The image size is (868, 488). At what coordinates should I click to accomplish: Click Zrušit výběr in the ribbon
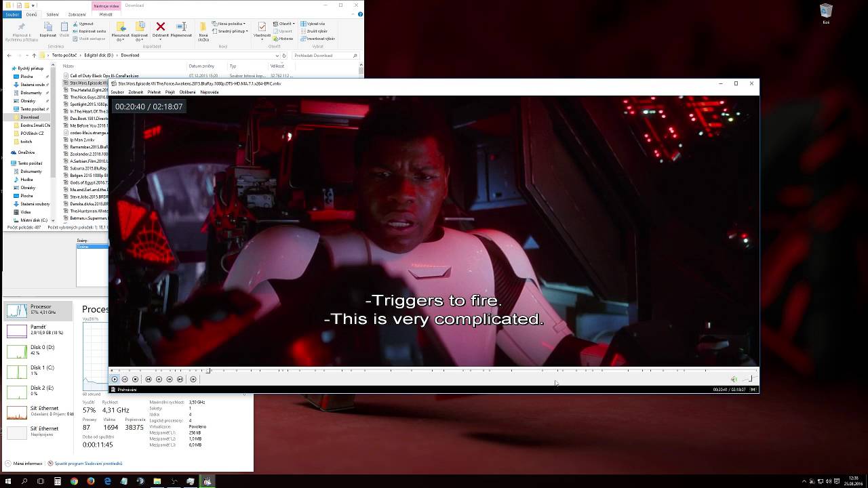coord(314,31)
